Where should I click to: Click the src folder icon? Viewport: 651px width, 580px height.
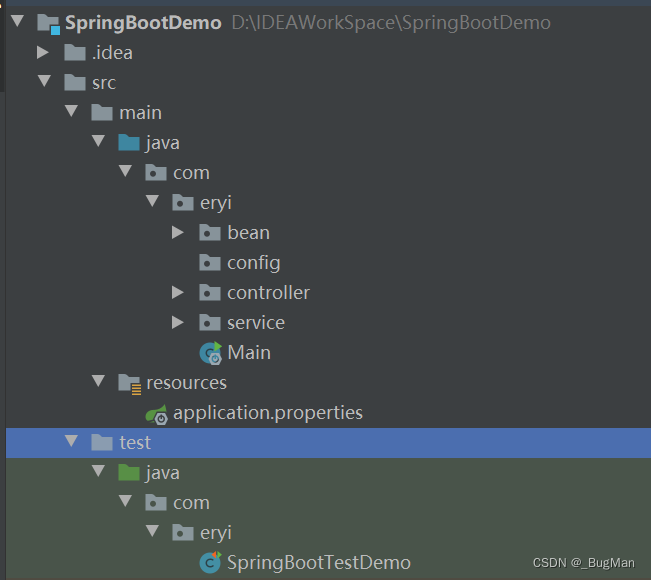[x=75, y=83]
